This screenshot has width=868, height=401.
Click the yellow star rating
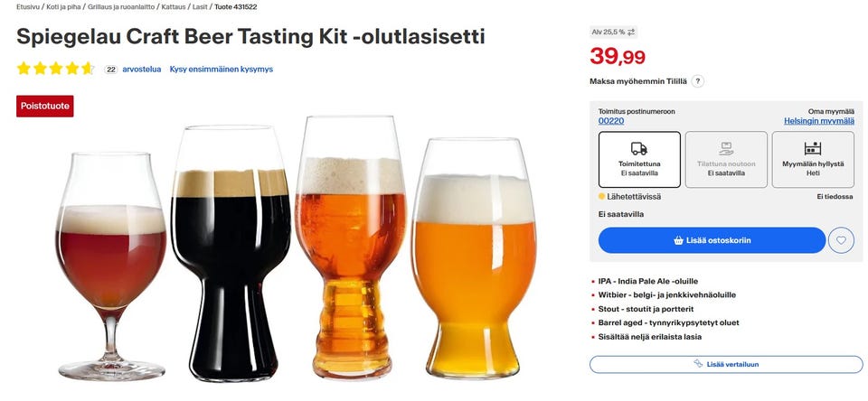point(55,69)
